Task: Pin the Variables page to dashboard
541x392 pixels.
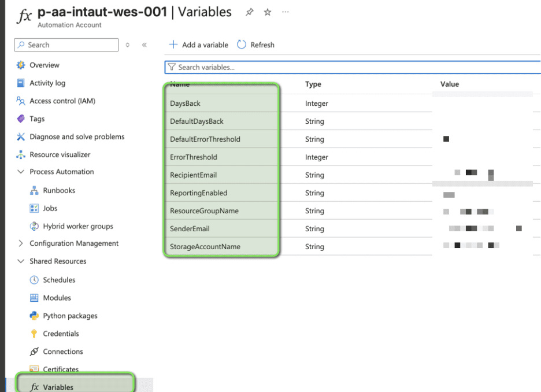Action: (249, 12)
